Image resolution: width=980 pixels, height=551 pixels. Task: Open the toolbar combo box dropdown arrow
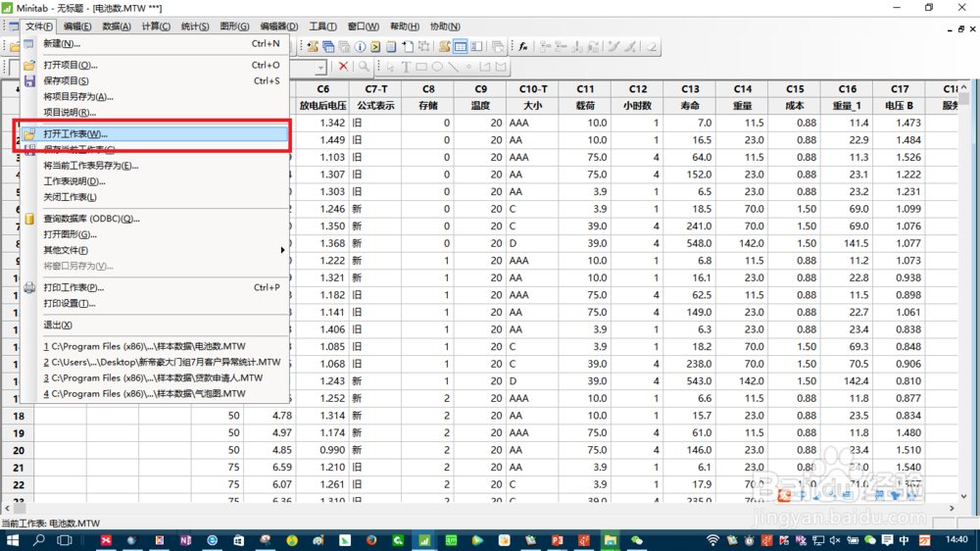tap(320, 67)
